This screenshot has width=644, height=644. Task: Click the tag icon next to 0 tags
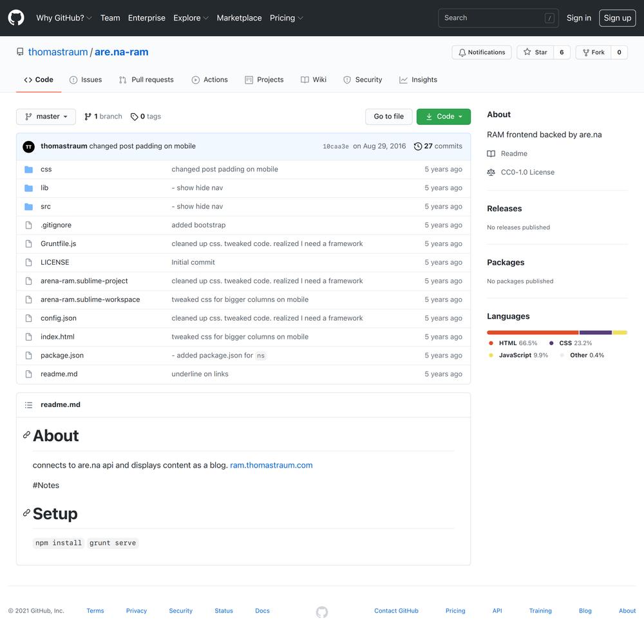tap(134, 117)
